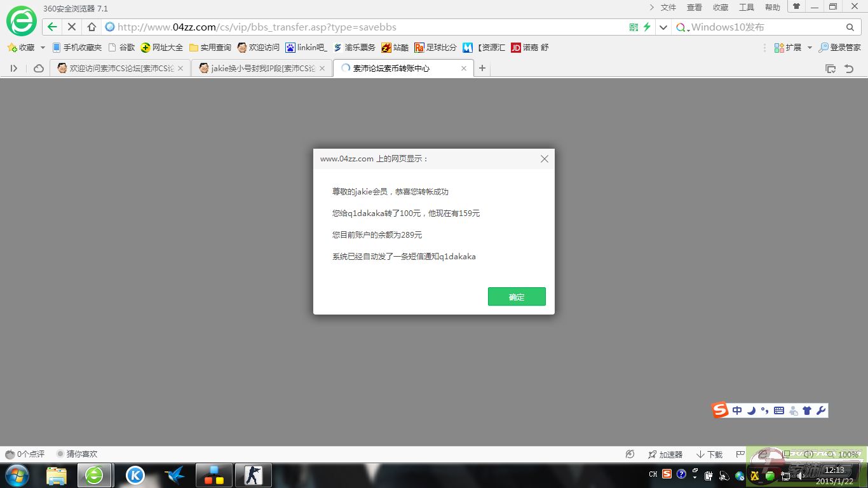Viewport: 868px width, 488px height.
Task: Open the 文件 menu
Action: tap(668, 8)
